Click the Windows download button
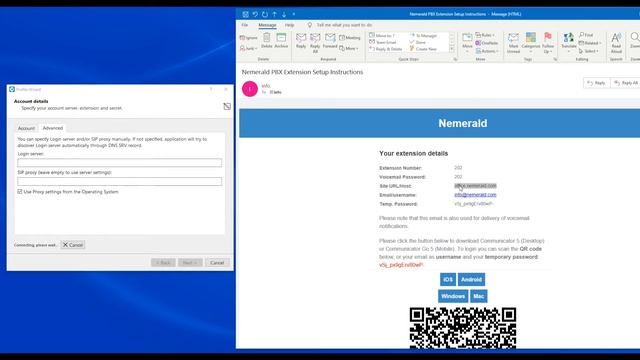 coord(453,296)
